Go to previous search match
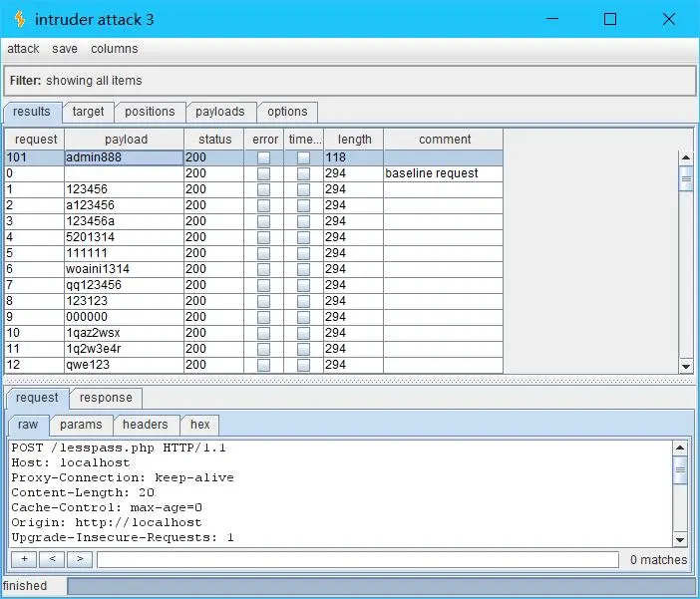Image resolution: width=700 pixels, height=599 pixels. (52, 559)
